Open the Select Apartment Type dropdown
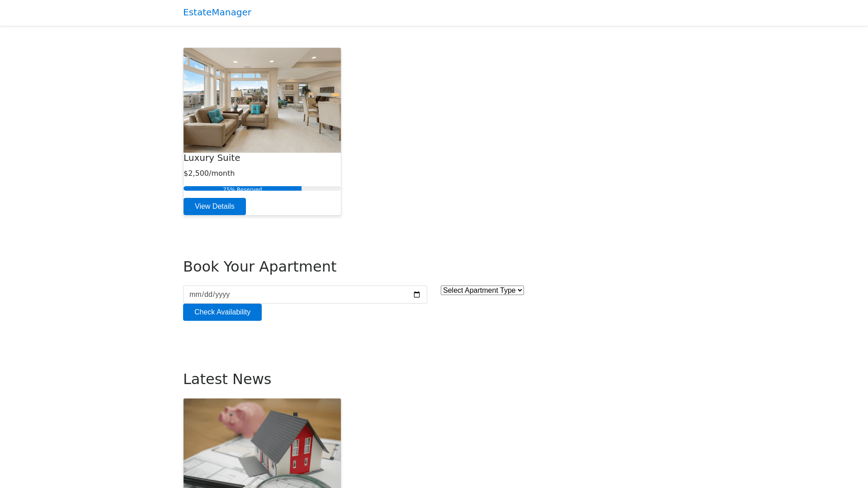868x488 pixels. point(479,291)
